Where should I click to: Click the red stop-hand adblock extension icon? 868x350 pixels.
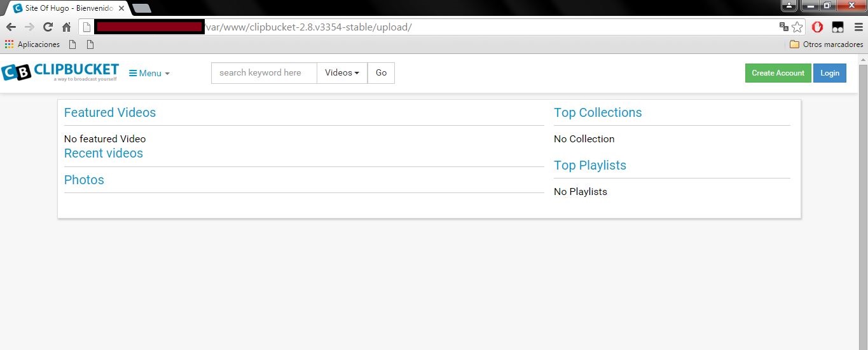click(x=818, y=27)
